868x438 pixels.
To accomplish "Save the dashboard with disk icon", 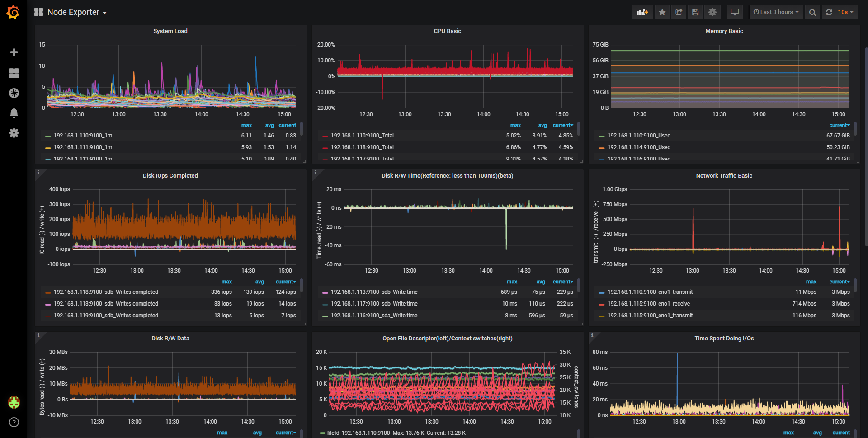I will point(695,12).
